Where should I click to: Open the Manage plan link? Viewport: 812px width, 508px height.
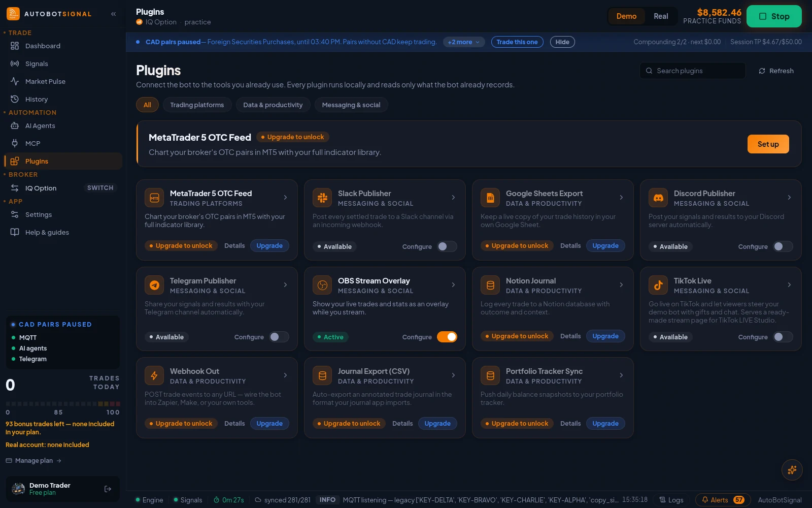tap(33, 460)
